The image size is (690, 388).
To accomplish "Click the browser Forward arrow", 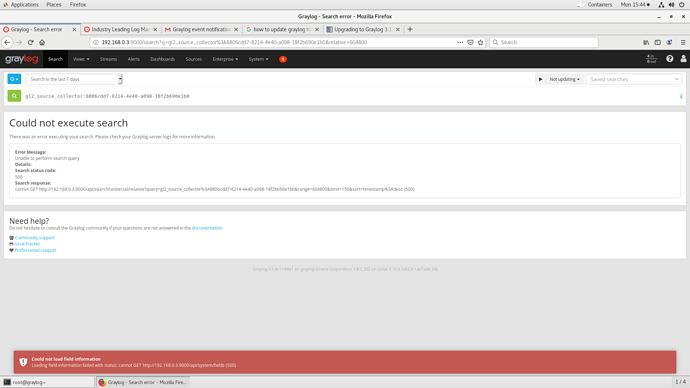I will pos(19,42).
